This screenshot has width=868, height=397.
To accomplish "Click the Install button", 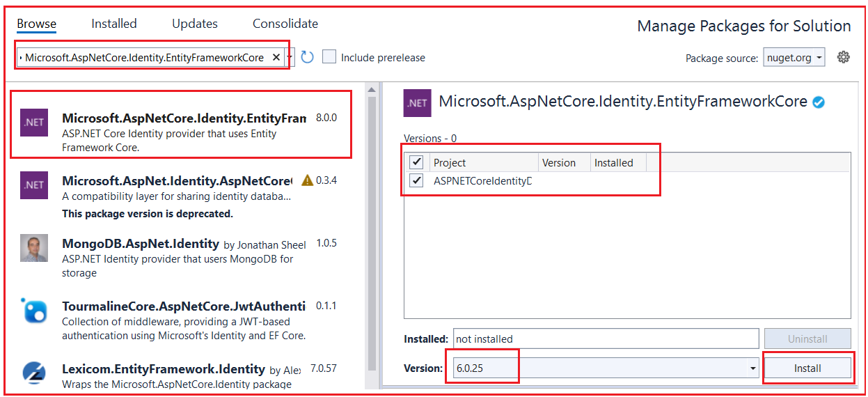I will point(807,368).
